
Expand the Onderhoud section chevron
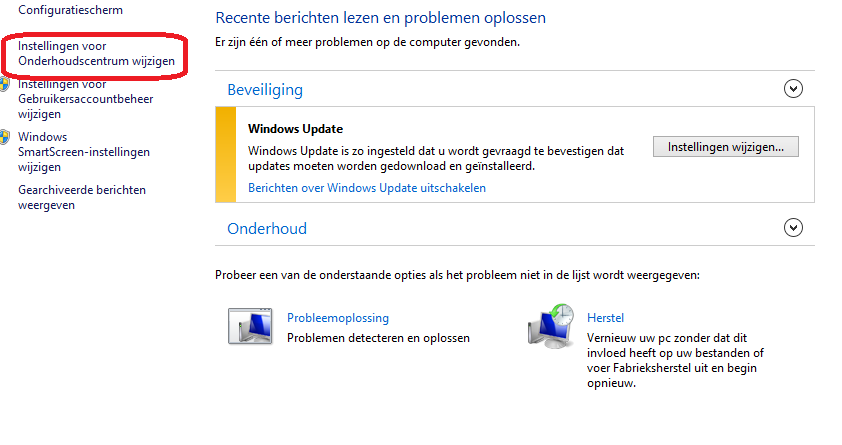793,228
